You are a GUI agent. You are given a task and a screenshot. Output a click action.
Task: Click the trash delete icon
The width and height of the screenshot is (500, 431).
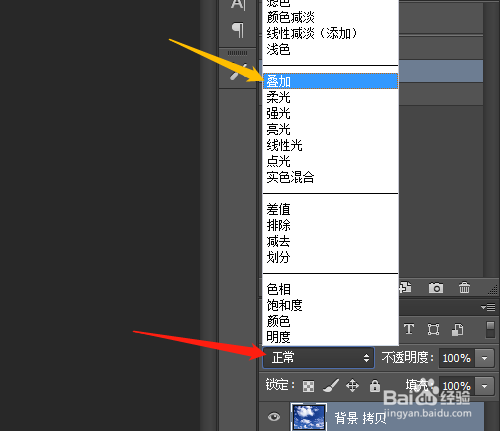point(464,287)
